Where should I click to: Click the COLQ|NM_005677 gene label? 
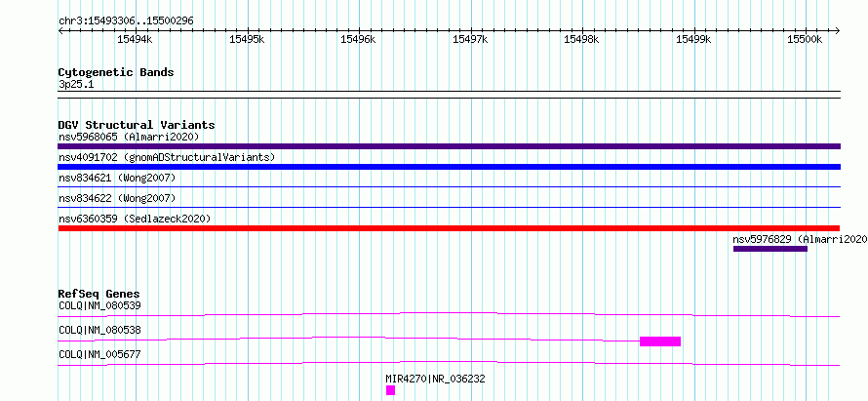click(x=99, y=354)
